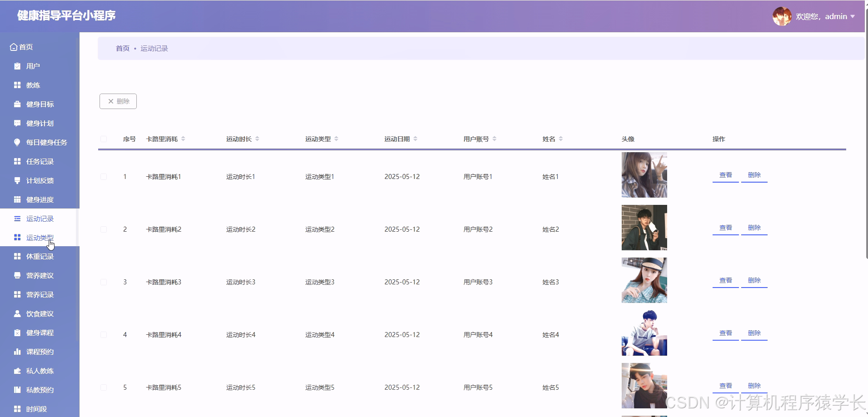Navigate to 首页 via breadcrumb
The image size is (868, 417).
(122, 48)
